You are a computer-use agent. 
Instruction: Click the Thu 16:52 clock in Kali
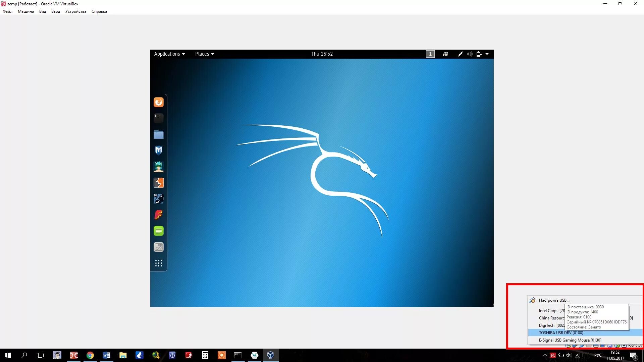pyautogui.click(x=322, y=54)
